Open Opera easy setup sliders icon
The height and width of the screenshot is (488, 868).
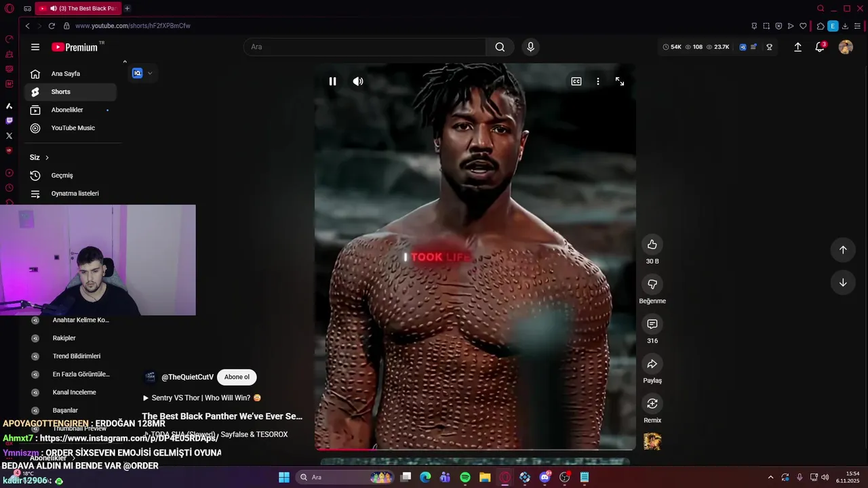[x=859, y=26]
